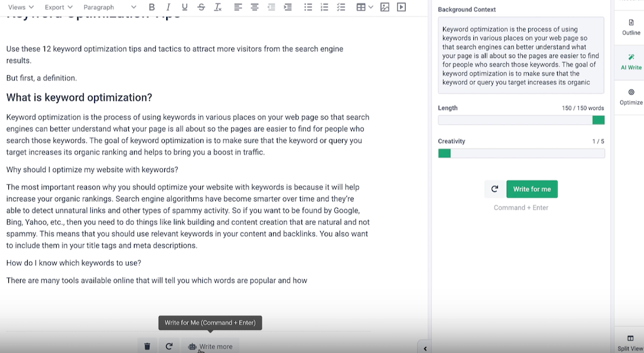Click the regenerate icon beside Write for me
Screen dimensions: 644x353
495,189
